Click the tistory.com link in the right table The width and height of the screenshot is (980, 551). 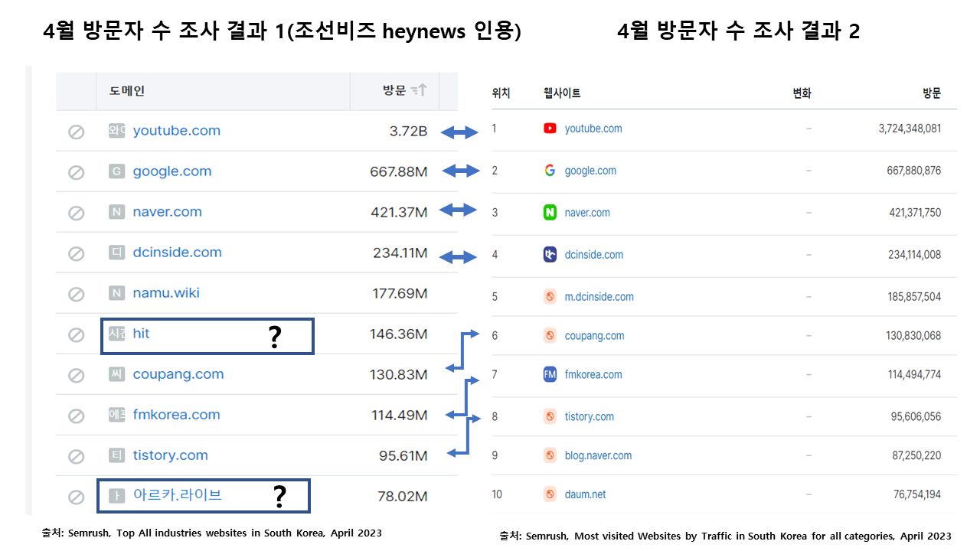(588, 416)
